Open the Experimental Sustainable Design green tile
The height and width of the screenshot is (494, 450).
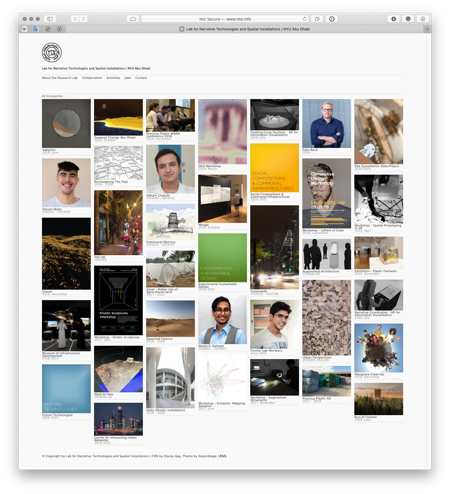222,258
